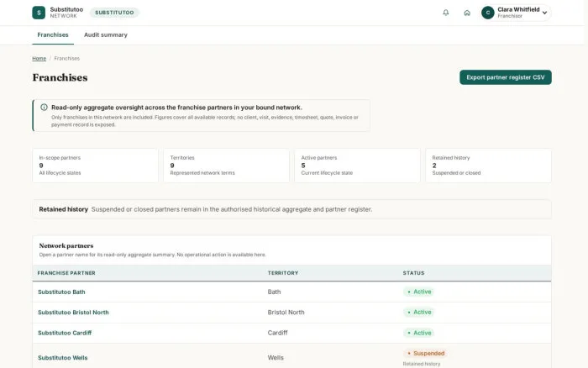
Task: Click the Retained history summary card
Action: pyautogui.click(x=488, y=166)
